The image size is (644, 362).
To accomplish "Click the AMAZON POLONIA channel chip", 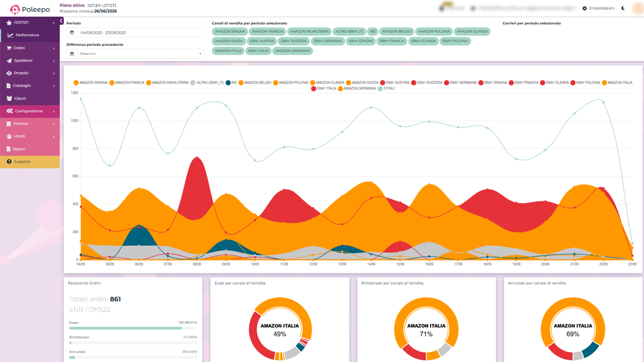I will 434,31.
